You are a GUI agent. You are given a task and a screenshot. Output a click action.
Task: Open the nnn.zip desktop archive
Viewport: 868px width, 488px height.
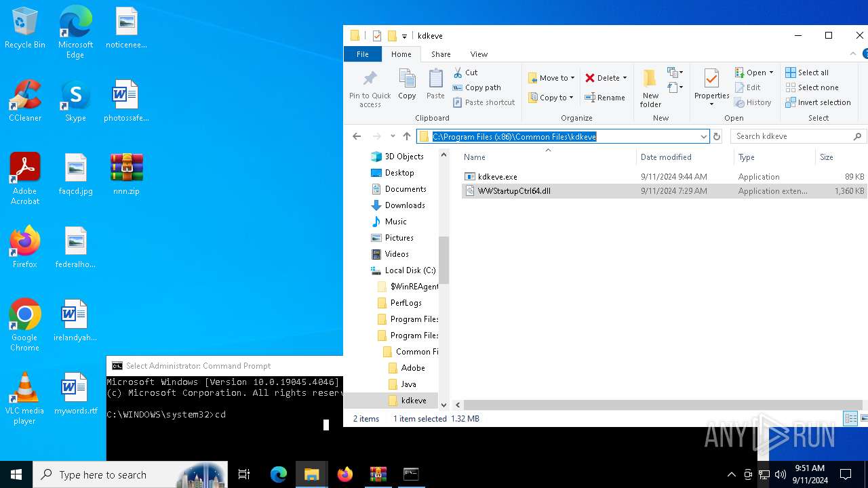tap(126, 175)
